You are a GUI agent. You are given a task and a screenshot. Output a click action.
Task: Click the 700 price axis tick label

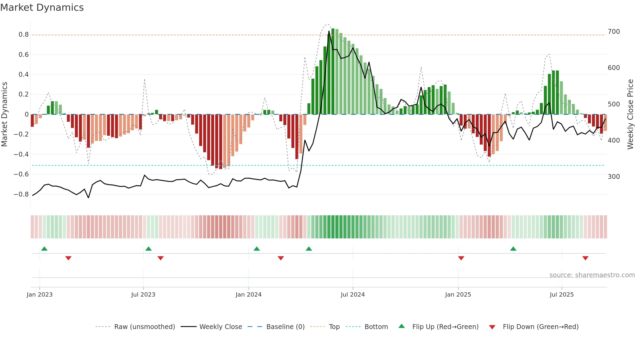pos(614,32)
